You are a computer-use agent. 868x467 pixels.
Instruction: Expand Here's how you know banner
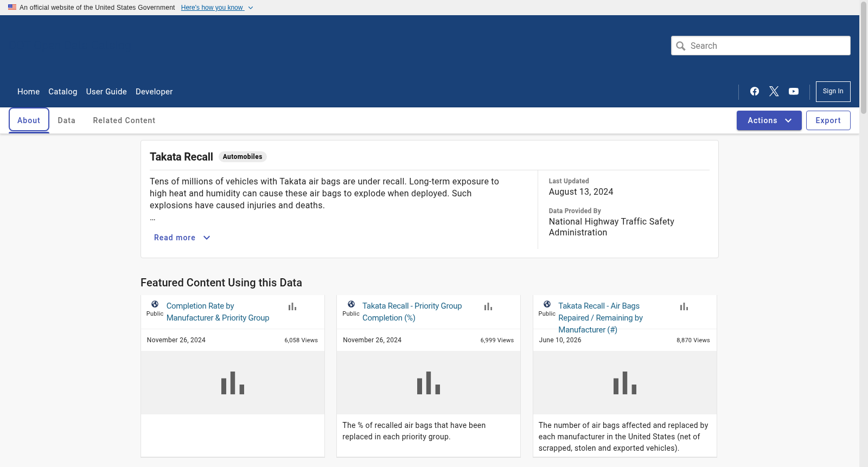tap(217, 8)
